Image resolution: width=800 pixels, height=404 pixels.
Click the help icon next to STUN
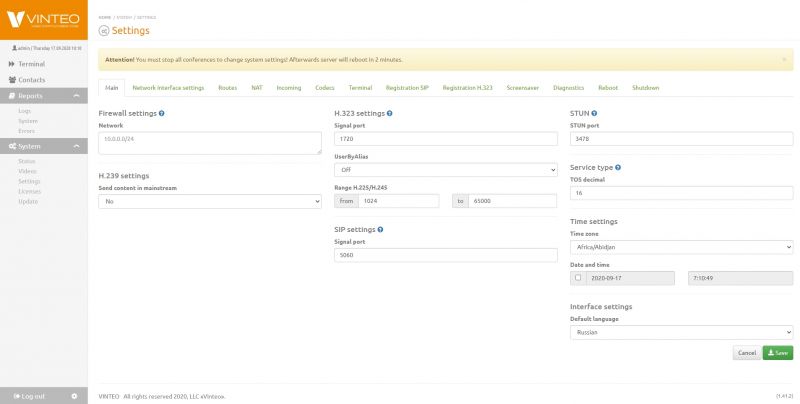point(594,113)
